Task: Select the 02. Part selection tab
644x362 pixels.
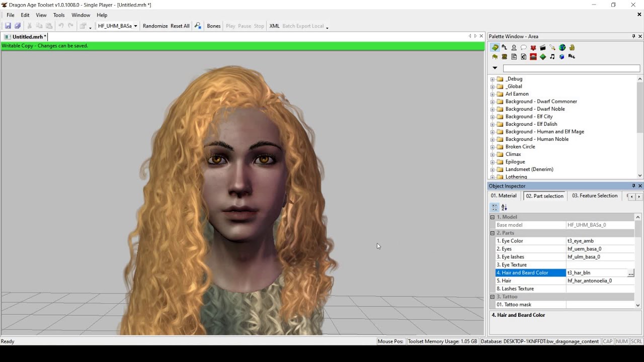Action: (544, 196)
